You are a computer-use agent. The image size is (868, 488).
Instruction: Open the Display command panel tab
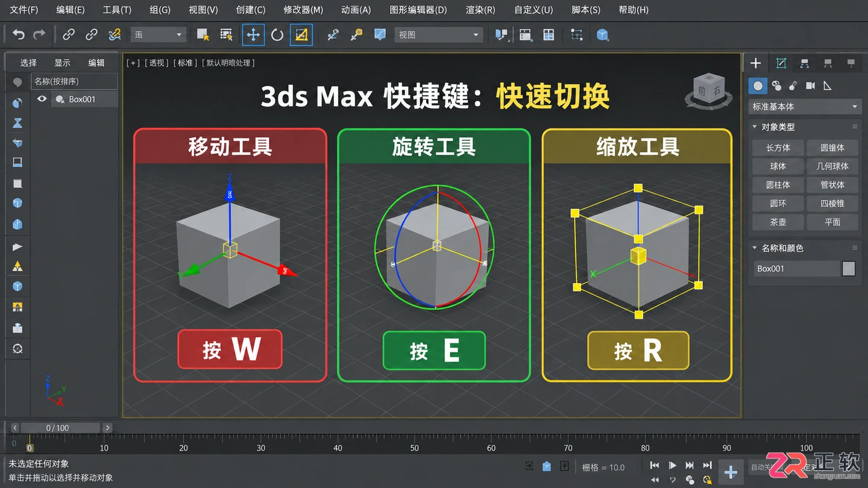tap(851, 63)
